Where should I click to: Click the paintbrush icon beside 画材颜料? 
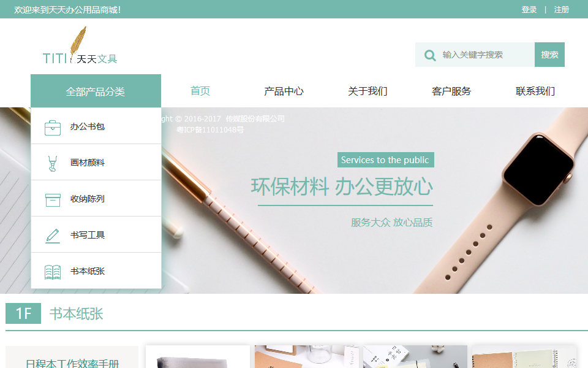pyautogui.click(x=53, y=163)
